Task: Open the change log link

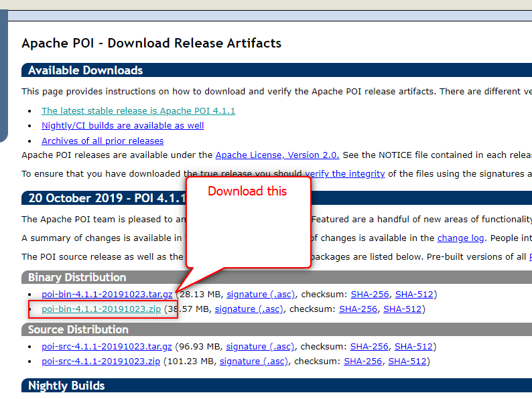Action: (x=460, y=238)
